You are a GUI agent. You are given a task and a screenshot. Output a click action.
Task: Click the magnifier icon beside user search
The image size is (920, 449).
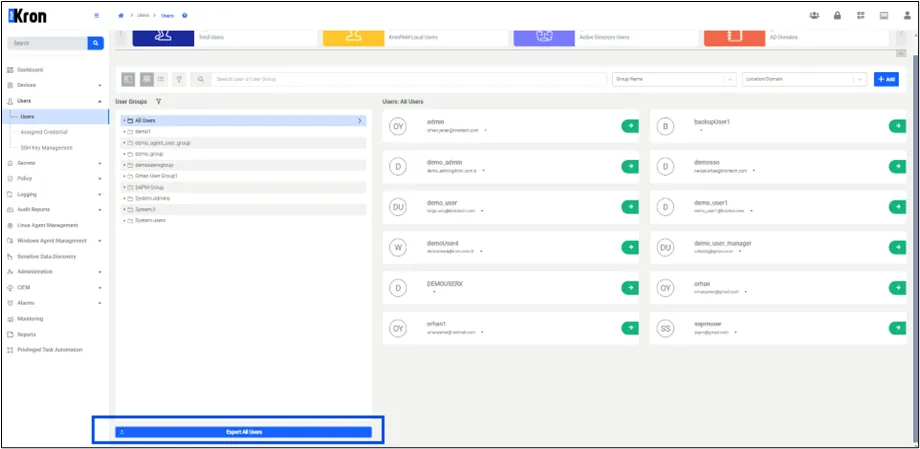click(201, 79)
